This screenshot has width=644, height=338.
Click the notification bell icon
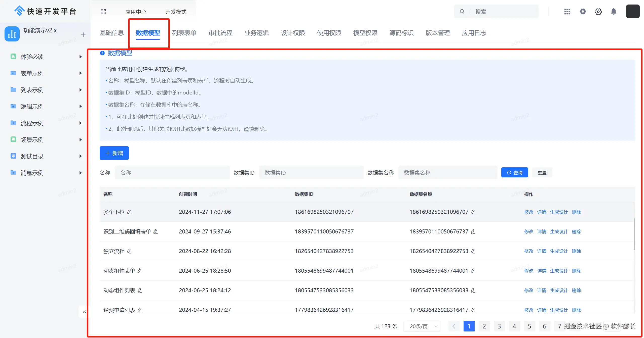(614, 12)
